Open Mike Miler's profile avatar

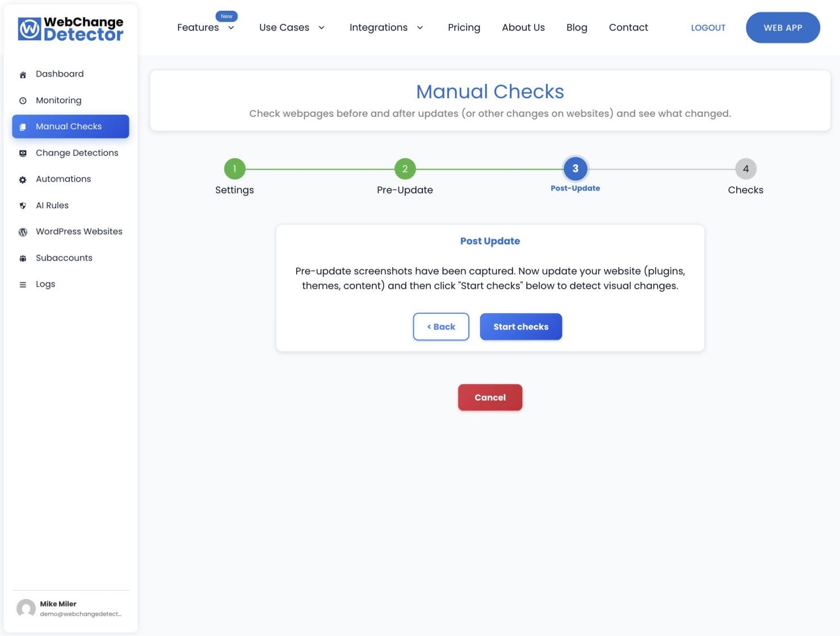[26, 608]
